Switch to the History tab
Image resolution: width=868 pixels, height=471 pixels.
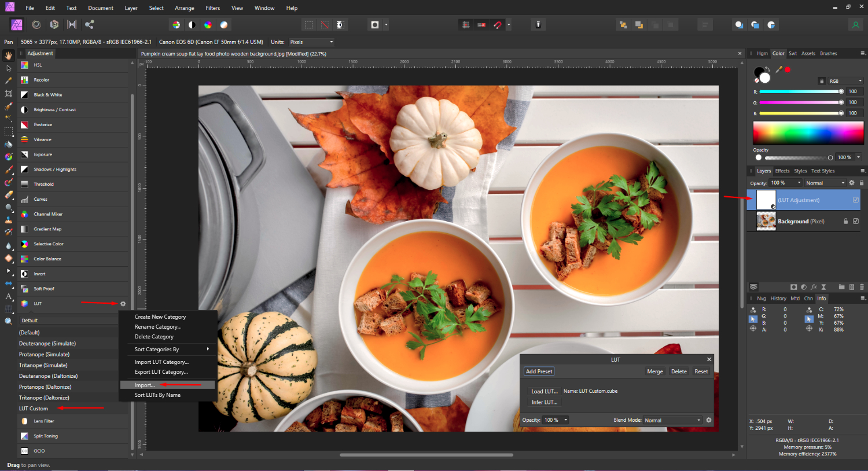[778, 299]
